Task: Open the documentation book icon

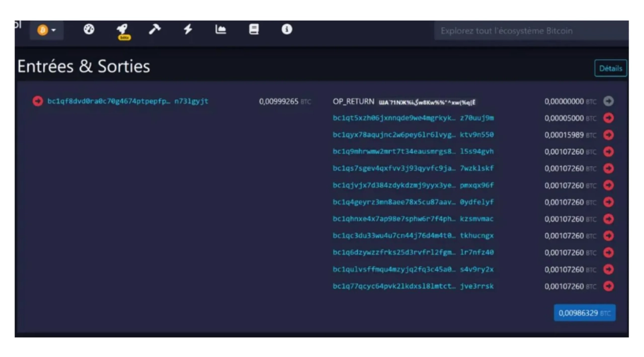Action: tap(254, 30)
